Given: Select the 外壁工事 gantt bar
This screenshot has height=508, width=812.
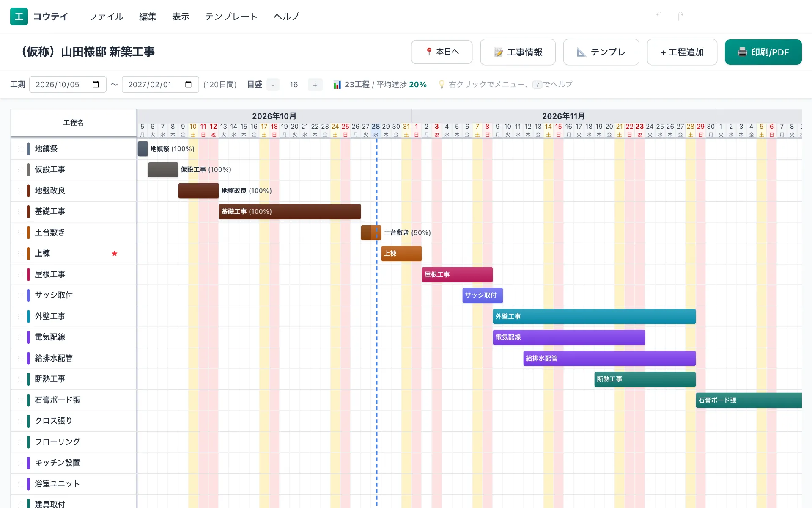Looking at the screenshot, I should coord(594,316).
